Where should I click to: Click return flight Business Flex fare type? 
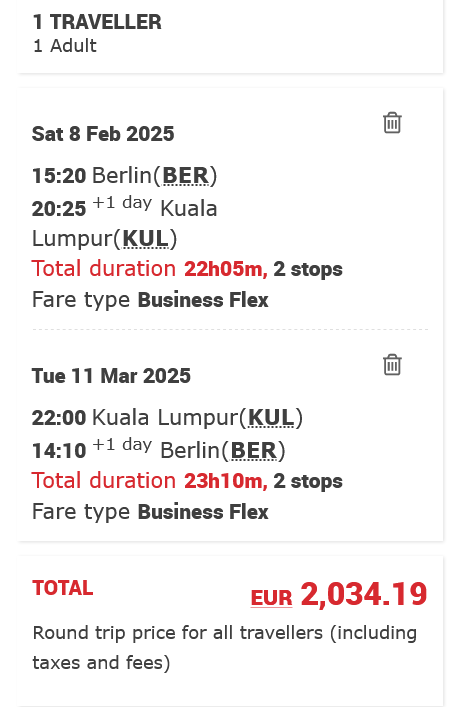(x=203, y=512)
